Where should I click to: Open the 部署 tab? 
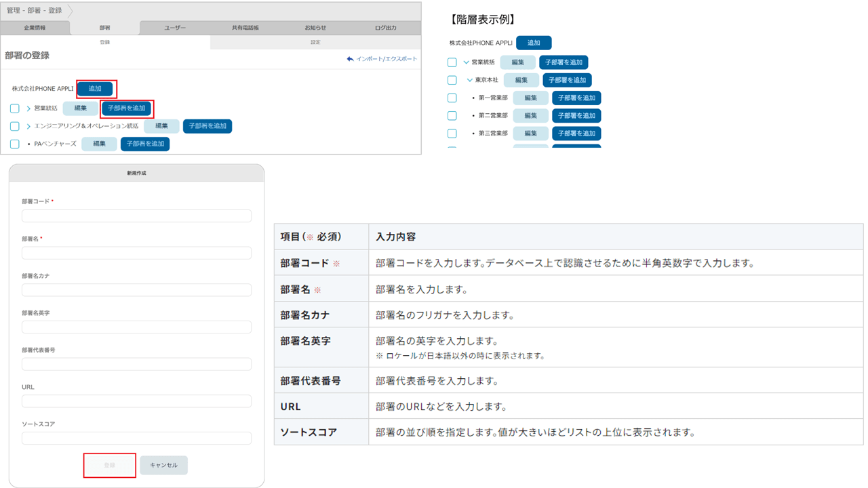[105, 28]
